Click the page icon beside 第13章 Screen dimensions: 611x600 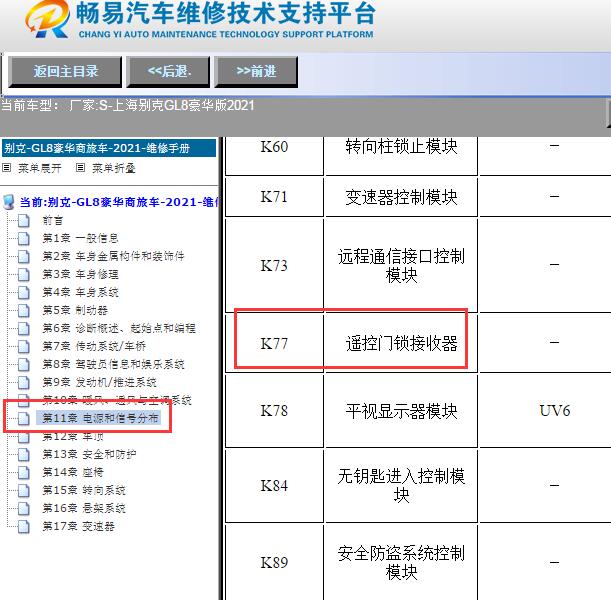[24, 454]
